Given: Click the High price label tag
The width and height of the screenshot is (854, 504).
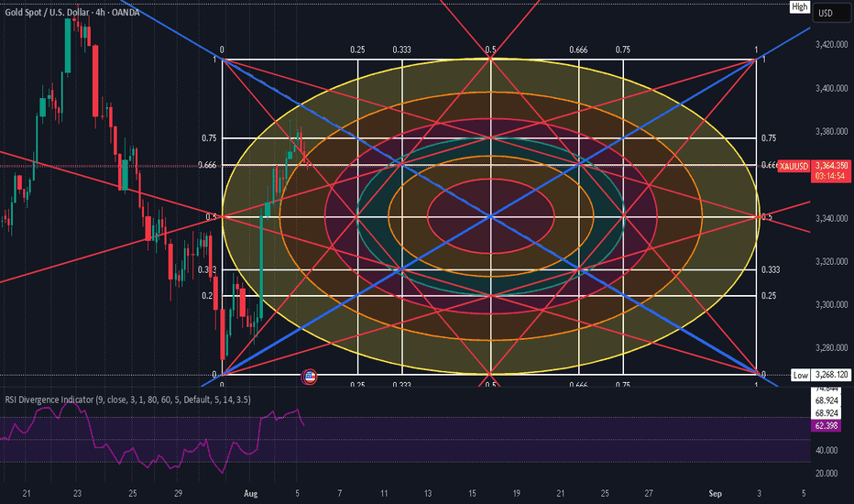Looking at the screenshot, I should click(x=799, y=7).
